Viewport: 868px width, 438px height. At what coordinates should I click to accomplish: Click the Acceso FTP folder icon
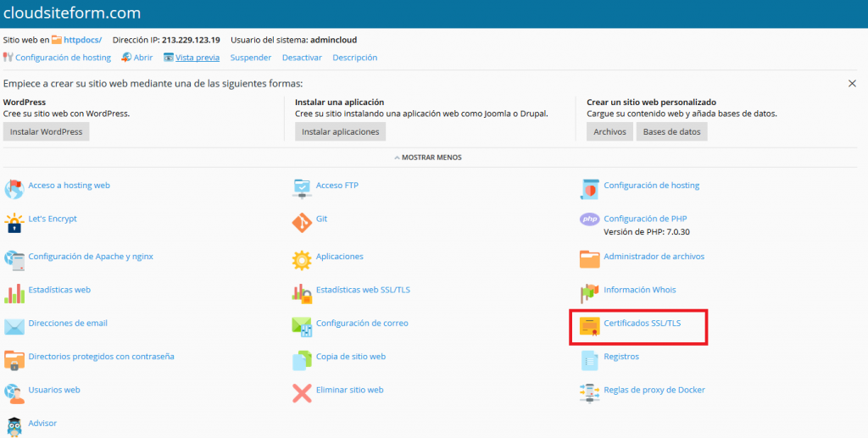302,189
